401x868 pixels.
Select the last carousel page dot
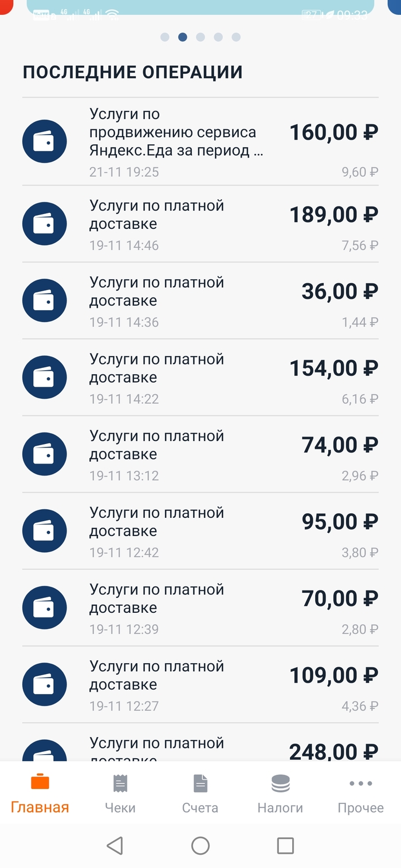(x=236, y=37)
